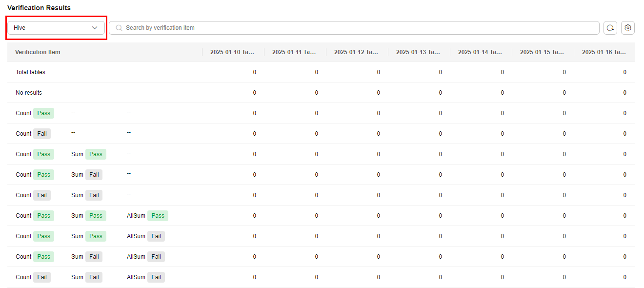This screenshot has width=644, height=288.
Task: Click the AllSum Fail tag in last row
Action: pyautogui.click(x=156, y=277)
